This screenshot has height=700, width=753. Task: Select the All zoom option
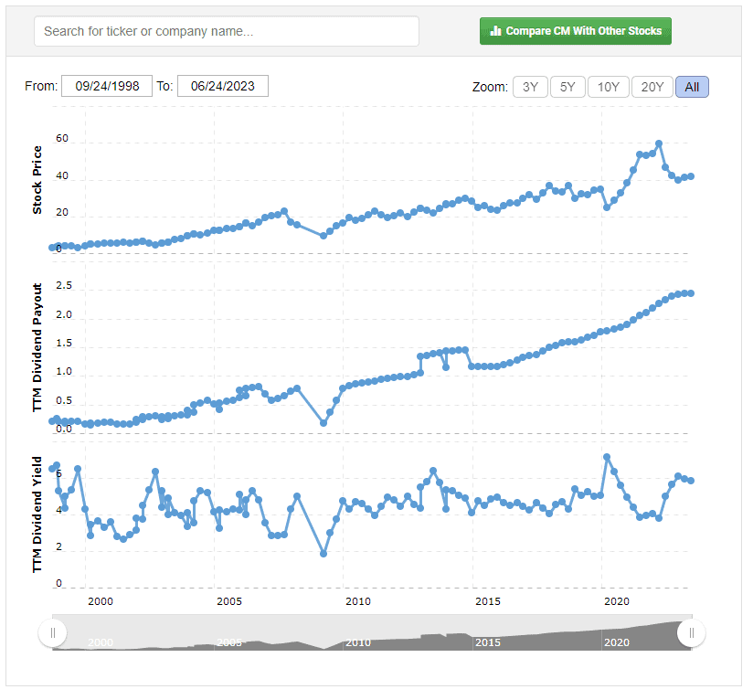point(692,87)
